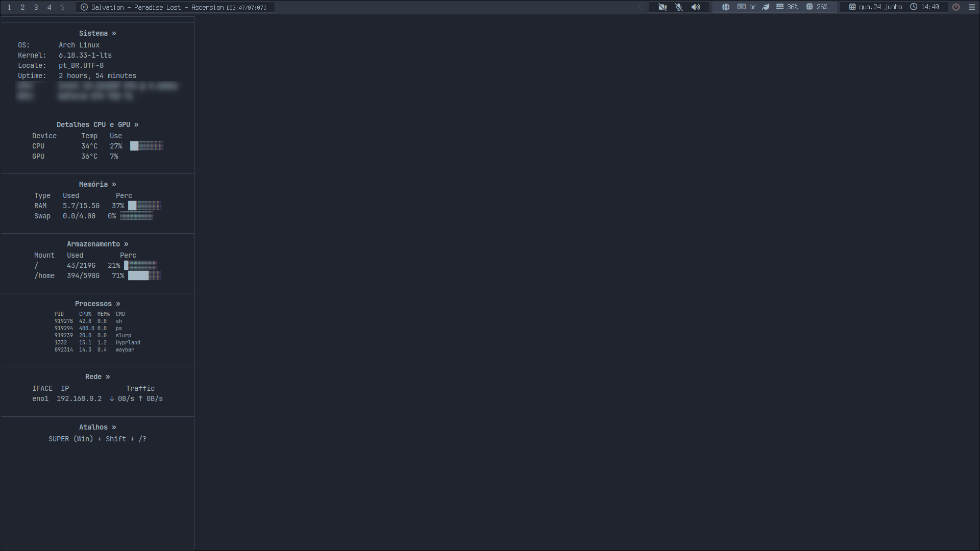Switch to workspace 1
The height and width of the screenshot is (551, 980).
tap(9, 7)
